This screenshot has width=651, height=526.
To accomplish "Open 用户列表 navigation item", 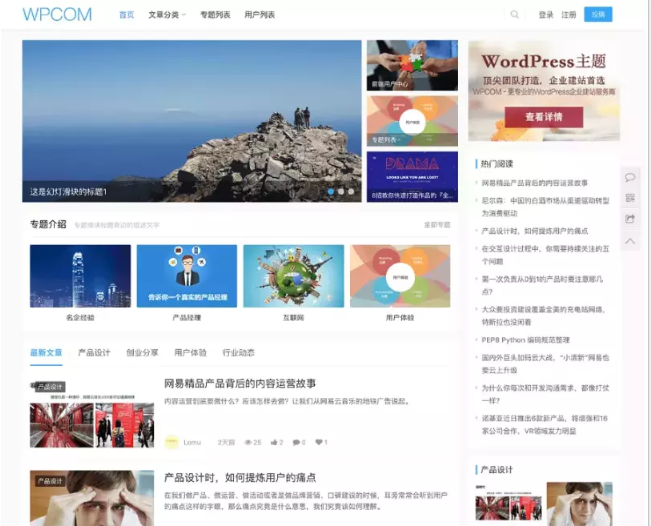I will [259, 15].
